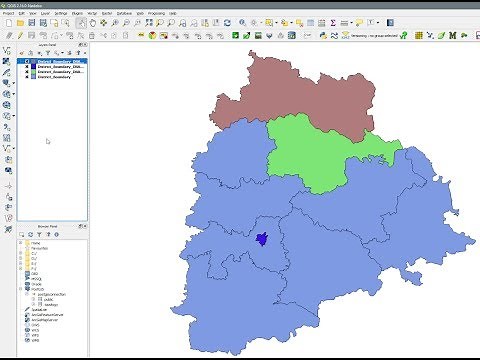This screenshot has width=480, height=360.
Task: Click Deselect Features from All Layers icon
Action: pos(299,23)
